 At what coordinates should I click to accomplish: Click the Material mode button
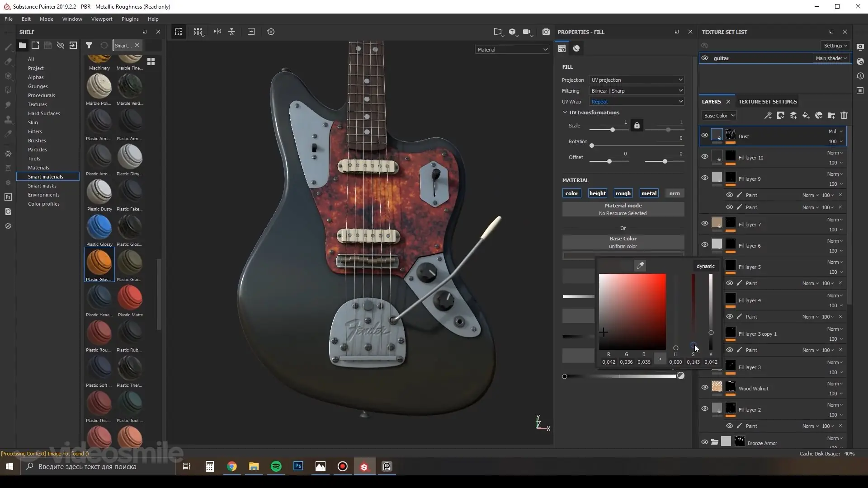pyautogui.click(x=623, y=209)
